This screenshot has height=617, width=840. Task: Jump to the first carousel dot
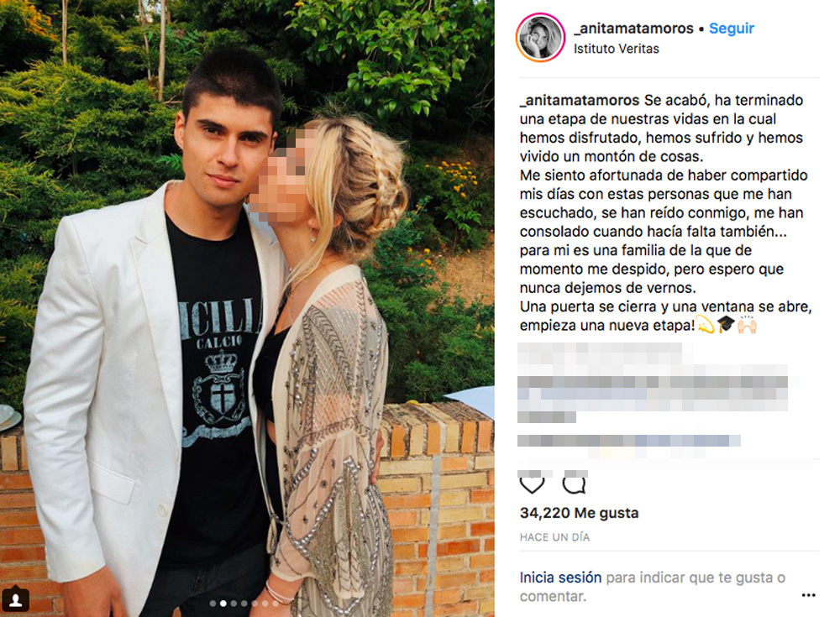click(x=213, y=604)
